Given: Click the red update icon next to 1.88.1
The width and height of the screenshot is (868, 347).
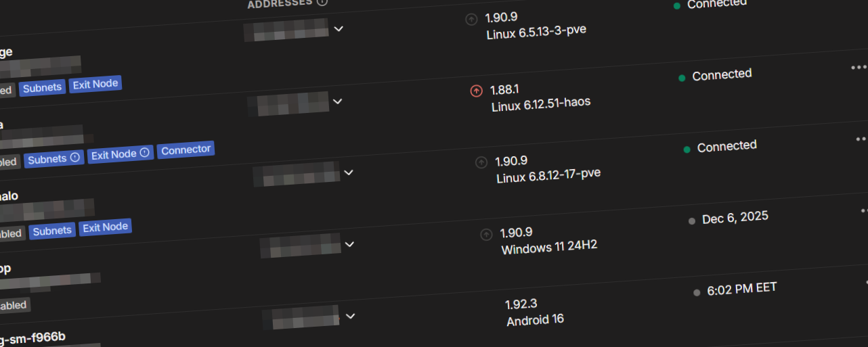Looking at the screenshot, I should coord(476,91).
